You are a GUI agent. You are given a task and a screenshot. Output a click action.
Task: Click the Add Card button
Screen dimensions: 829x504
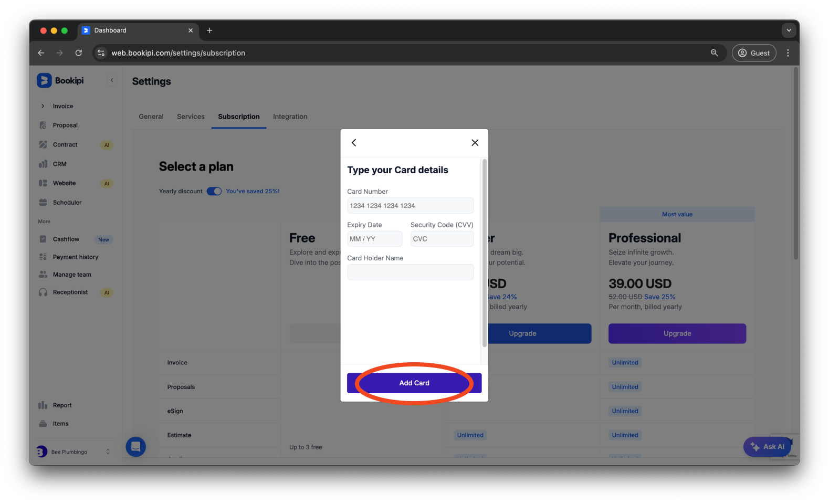[x=414, y=383]
